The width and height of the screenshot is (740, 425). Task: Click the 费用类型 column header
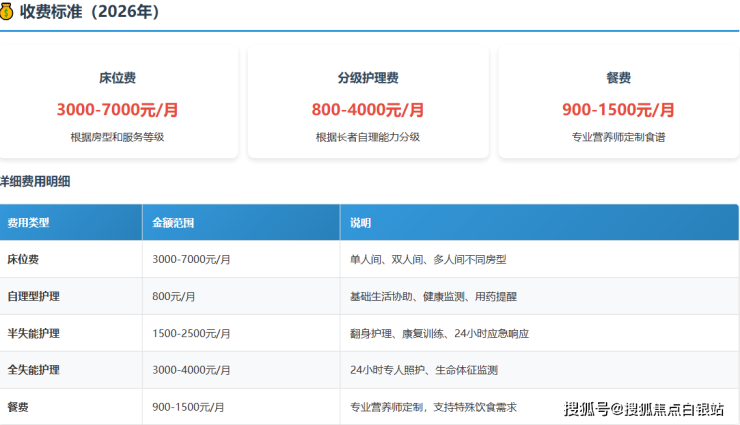[x=28, y=222]
